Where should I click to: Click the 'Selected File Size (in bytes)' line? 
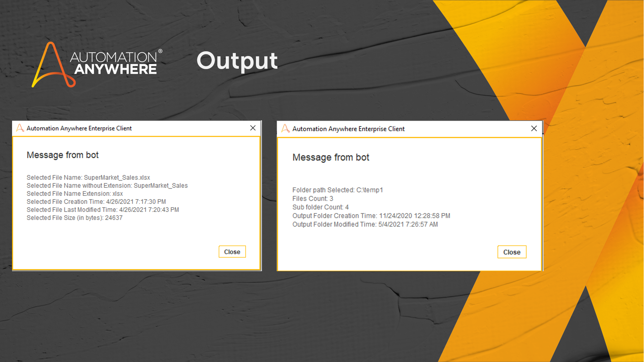click(x=74, y=218)
